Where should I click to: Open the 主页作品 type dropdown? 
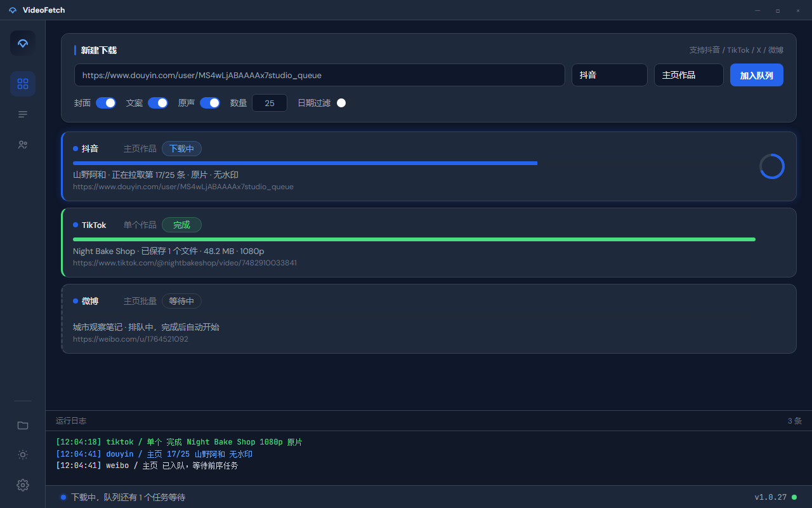tap(688, 75)
